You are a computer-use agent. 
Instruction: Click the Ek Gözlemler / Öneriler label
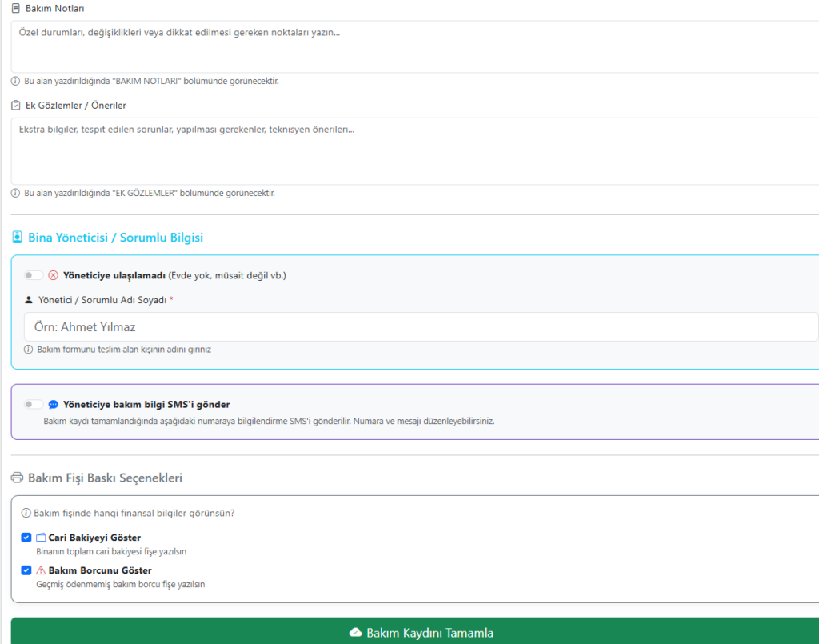pos(76,106)
